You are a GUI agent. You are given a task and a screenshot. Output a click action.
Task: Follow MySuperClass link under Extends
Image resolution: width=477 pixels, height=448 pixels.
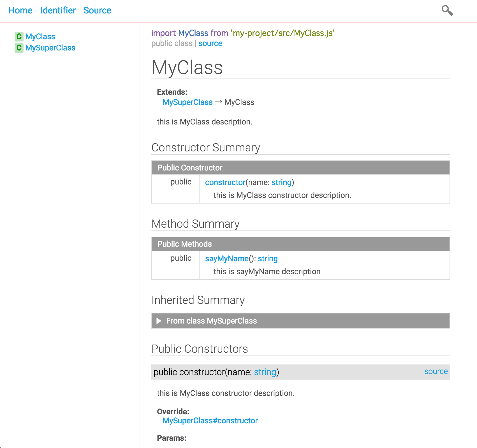187,102
